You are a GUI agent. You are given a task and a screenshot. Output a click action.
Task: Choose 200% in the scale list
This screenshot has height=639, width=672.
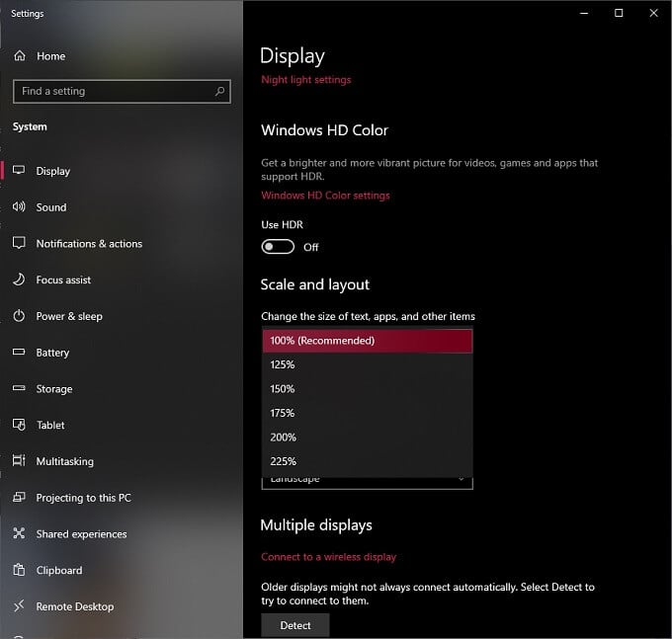click(x=368, y=438)
